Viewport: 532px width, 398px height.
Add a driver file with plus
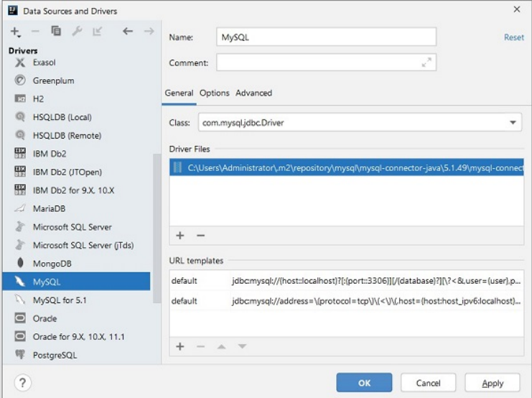click(x=180, y=236)
